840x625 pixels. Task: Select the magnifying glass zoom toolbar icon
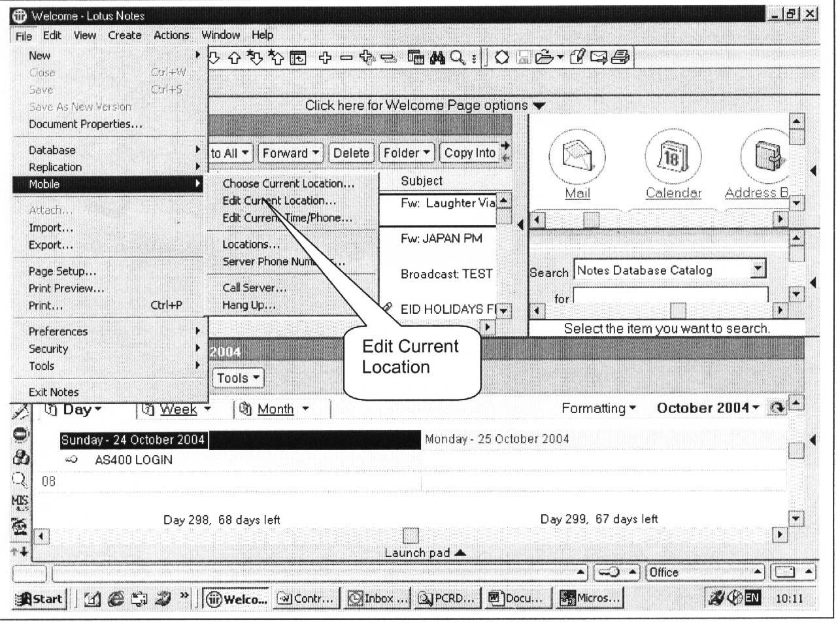(x=456, y=58)
